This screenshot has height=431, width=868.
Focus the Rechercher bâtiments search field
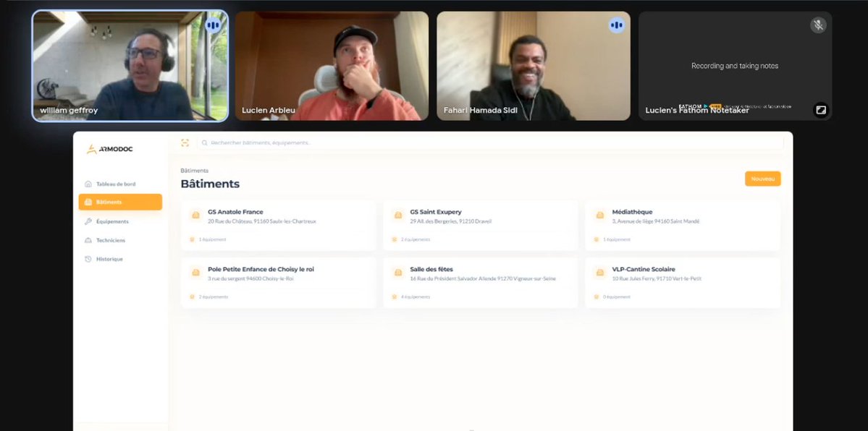click(x=490, y=142)
